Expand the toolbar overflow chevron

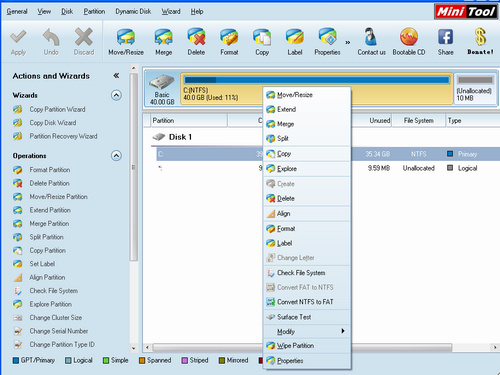tap(348, 42)
